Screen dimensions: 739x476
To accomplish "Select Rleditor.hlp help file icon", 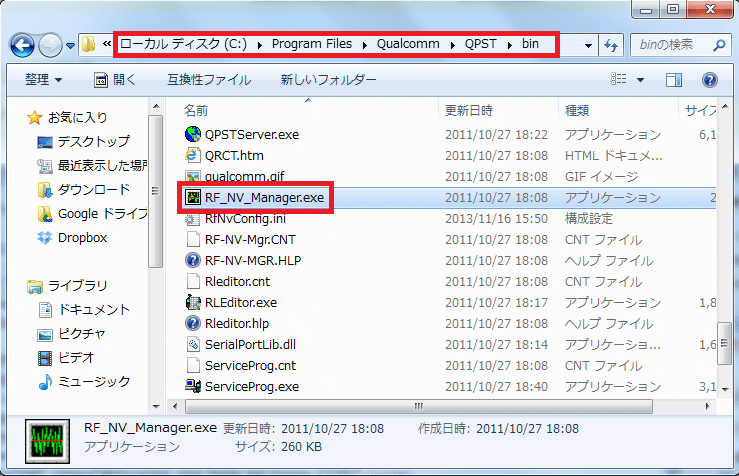I will pos(193,323).
